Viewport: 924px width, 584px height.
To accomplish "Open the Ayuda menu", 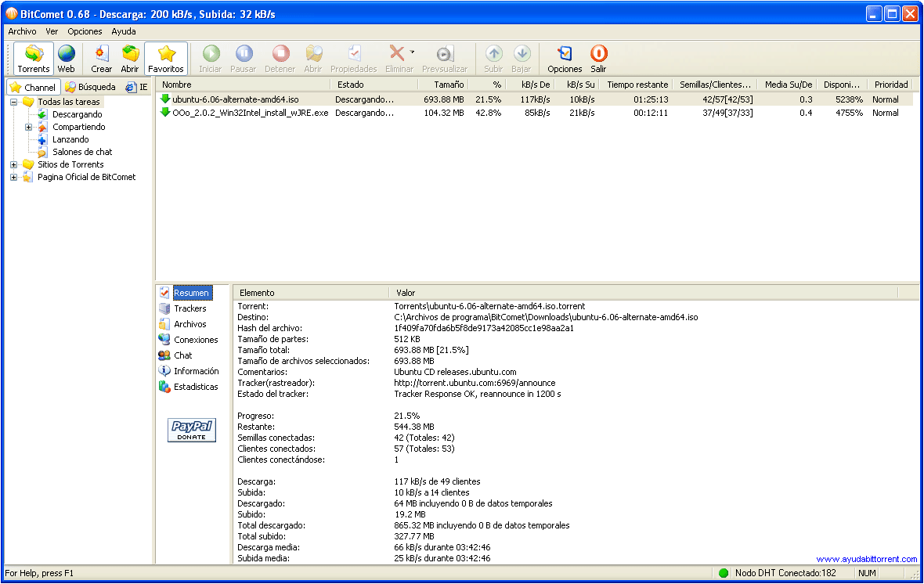I will (124, 31).
